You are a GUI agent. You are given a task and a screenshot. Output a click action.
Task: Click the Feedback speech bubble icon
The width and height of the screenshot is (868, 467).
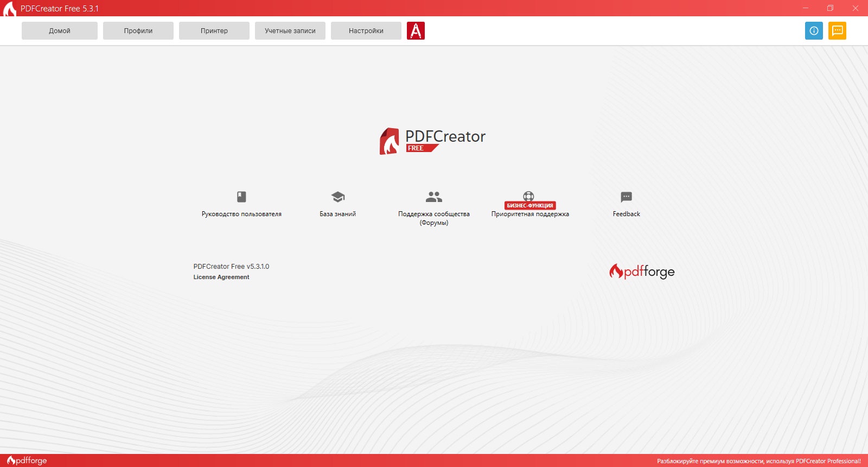pos(627,197)
